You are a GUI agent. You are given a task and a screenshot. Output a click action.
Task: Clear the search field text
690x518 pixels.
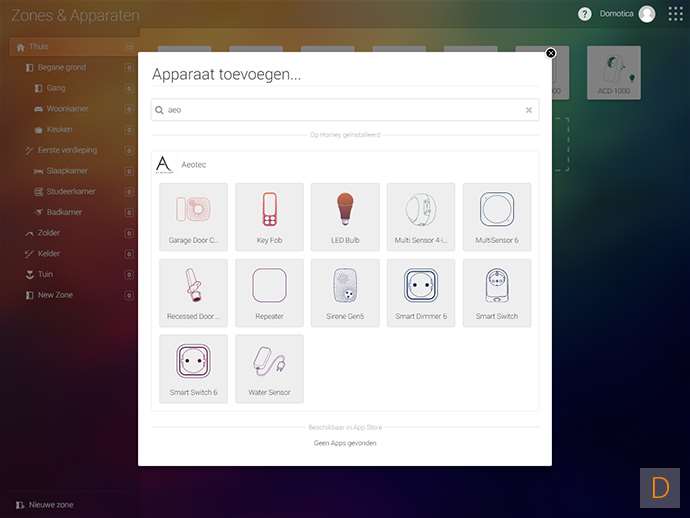coord(529,110)
